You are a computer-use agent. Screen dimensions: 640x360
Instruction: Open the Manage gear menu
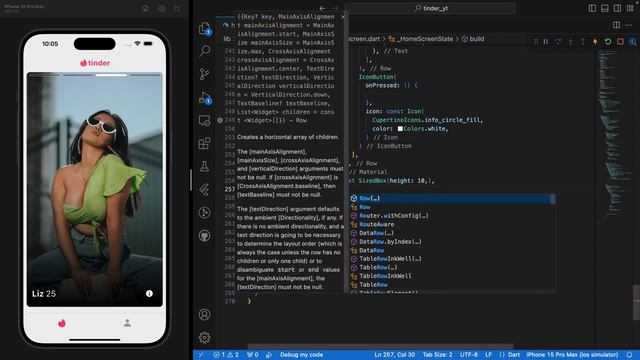204,338
